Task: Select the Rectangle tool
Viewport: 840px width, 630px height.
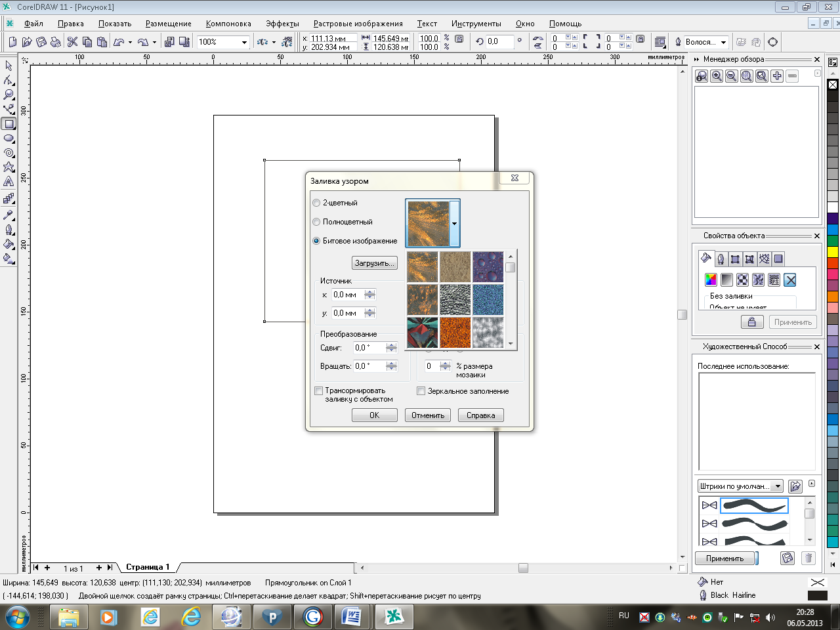Action: (9, 123)
